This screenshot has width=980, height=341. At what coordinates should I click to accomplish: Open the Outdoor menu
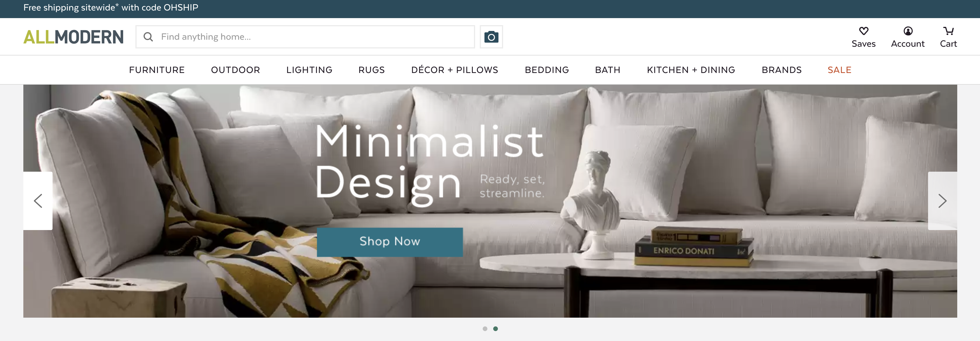(x=236, y=70)
